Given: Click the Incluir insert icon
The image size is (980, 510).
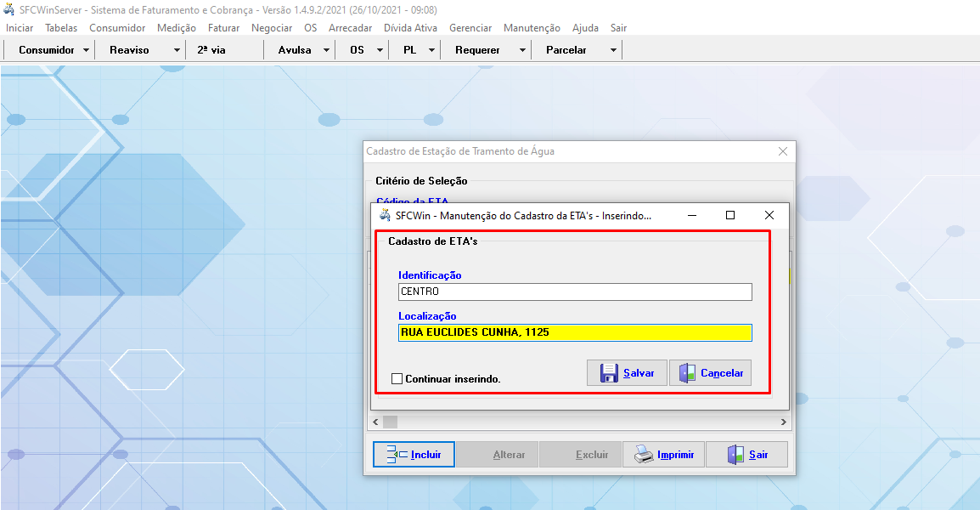Looking at the screenshot, I should [397, 455].
